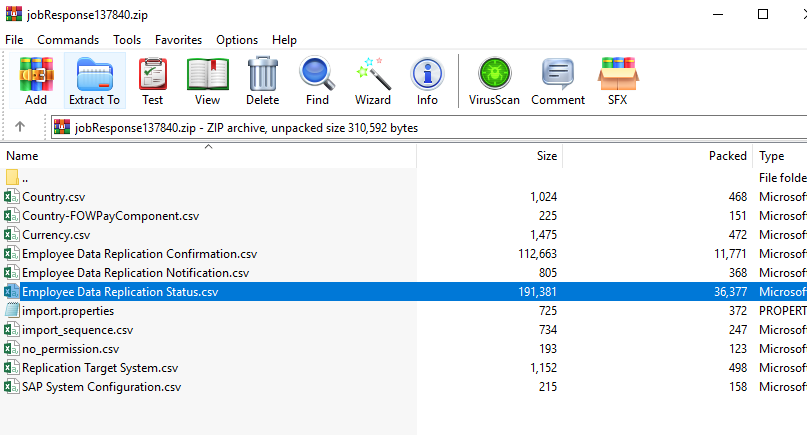Go up one level arrow
The width and height of the screenshot is (807, 435).
(20, 127)
